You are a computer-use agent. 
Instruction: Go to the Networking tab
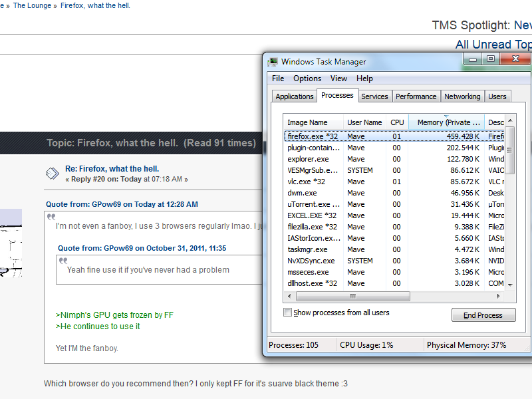click(x=462, y=96)
